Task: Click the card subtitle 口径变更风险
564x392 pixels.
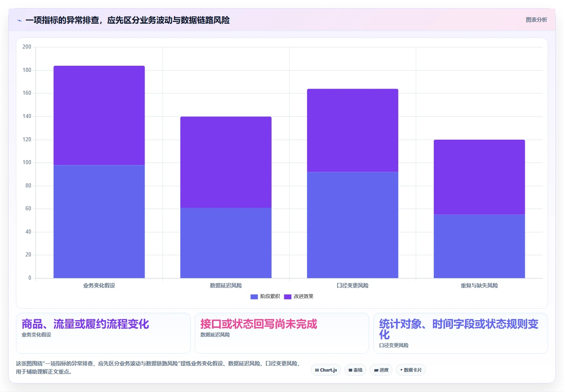Action: click(x=394, y=345)
